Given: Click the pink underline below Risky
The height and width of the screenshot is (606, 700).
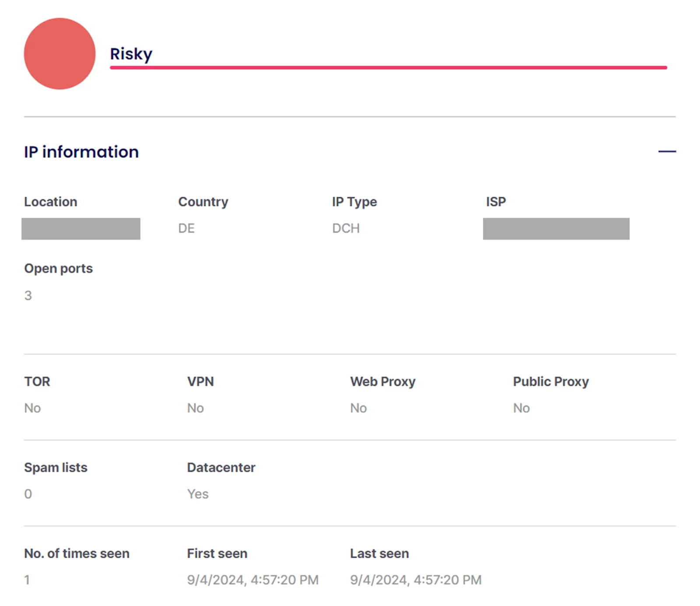Looking at the screenshot, I should click(388, 67).
